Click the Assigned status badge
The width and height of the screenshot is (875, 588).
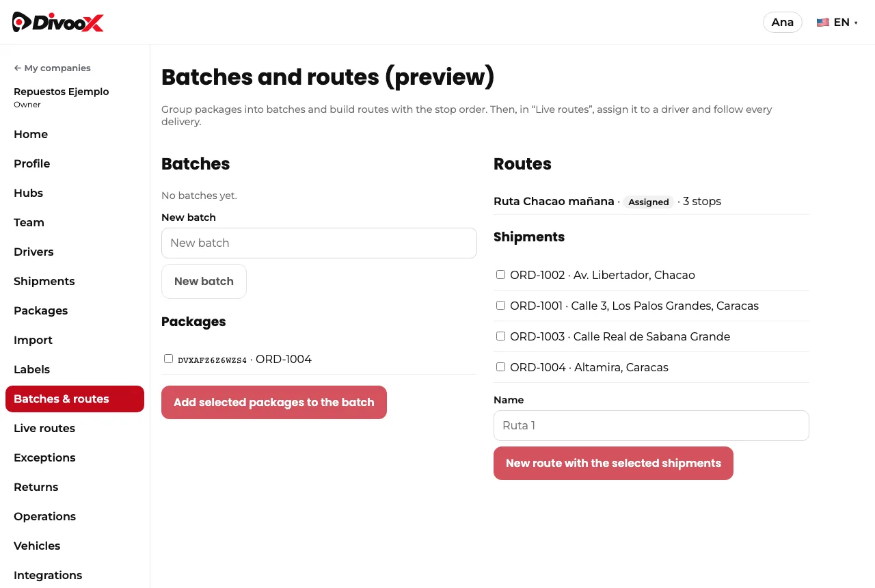(x=649, y=202)
